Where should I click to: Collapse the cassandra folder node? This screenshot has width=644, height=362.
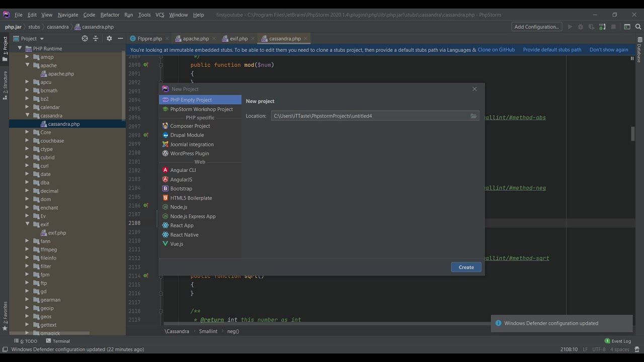tap(28, 115)
